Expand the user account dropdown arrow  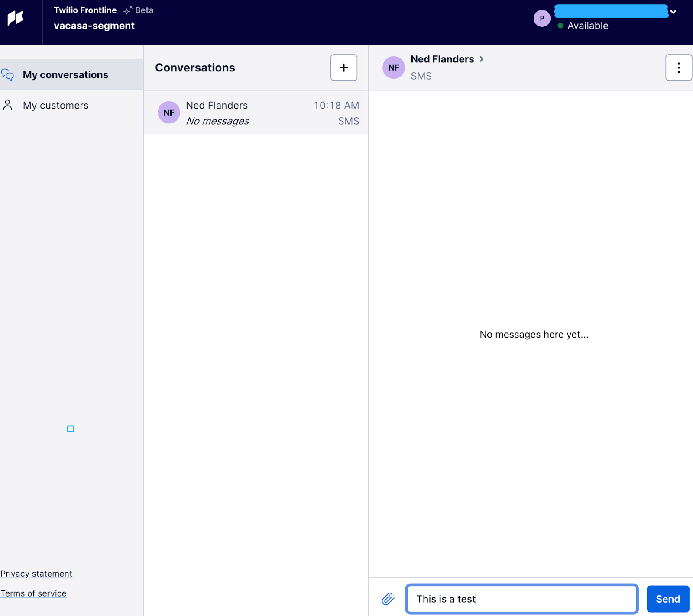673,12
